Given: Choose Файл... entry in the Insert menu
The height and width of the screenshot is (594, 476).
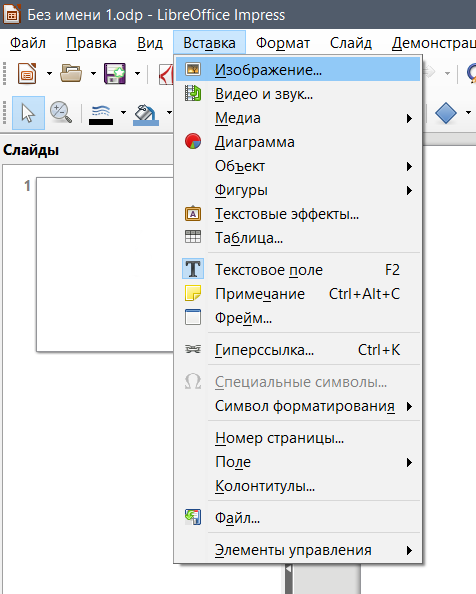Looking at the screenshot, I should (298, 518).
